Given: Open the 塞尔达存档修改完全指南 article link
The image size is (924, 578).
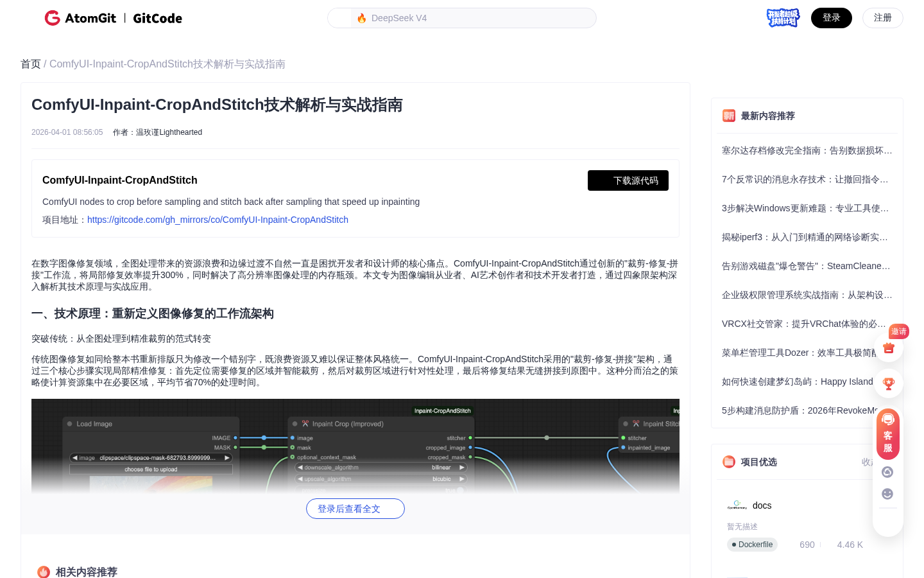Looking at the screenshot, I should pos(807,150).
